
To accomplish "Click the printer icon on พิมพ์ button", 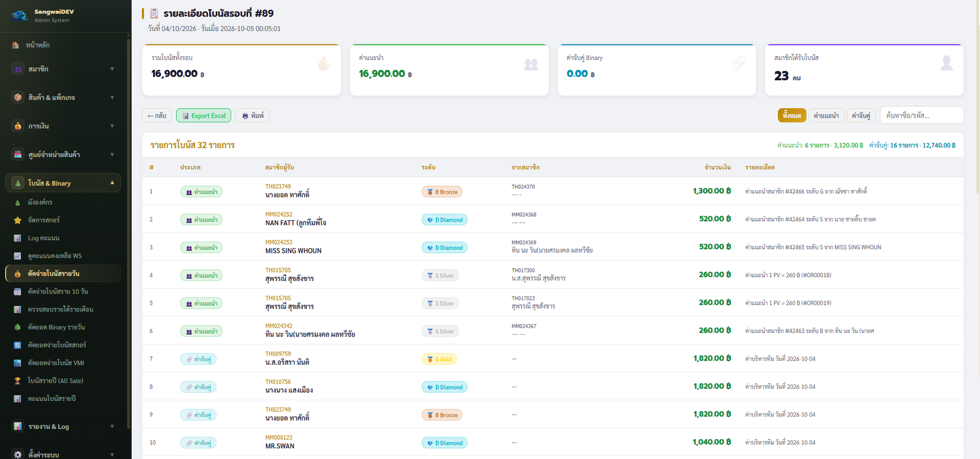I will tap(245, 116).
